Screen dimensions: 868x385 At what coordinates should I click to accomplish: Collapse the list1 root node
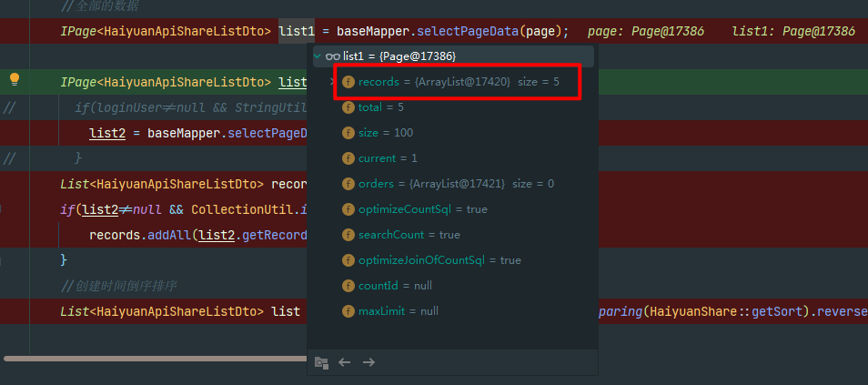[318, 56]
